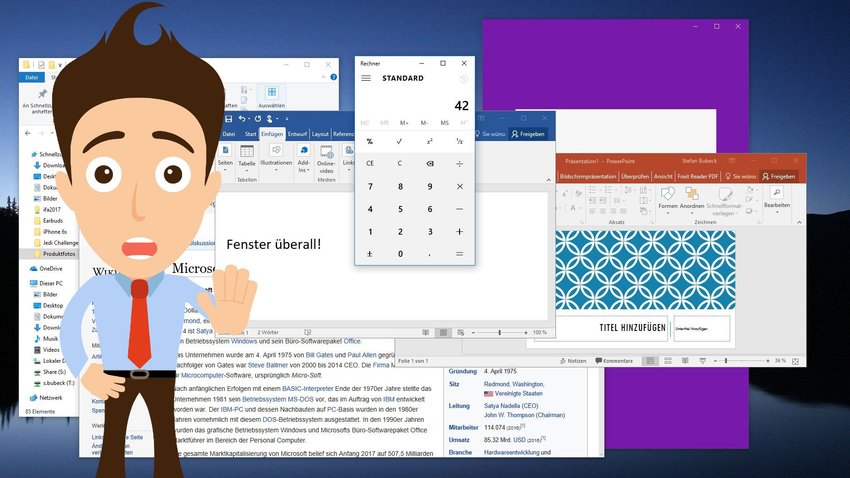Click the plus/minus sign key in Calculator
This screenshot has height=478, width=850.
(x=370, y=254)
